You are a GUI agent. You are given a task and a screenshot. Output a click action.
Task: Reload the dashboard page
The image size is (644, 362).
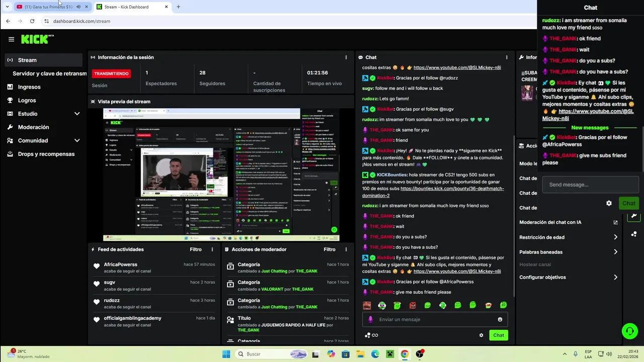(32, 21)
